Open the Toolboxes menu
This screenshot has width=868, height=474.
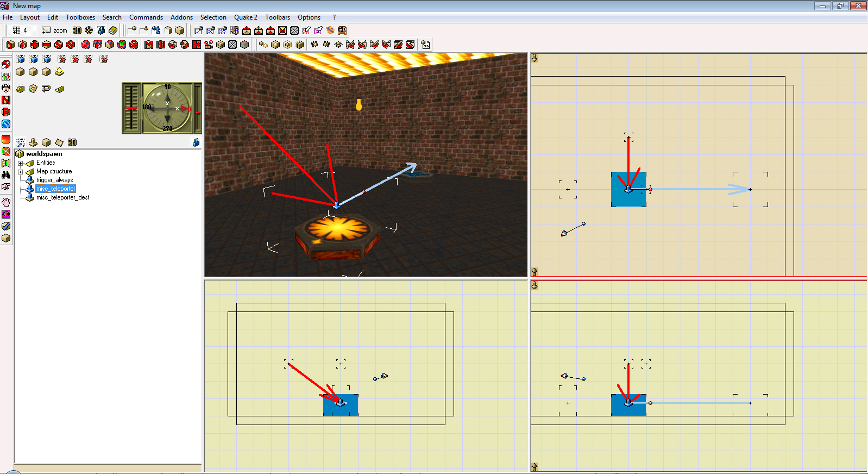click(x=80, y=17)
